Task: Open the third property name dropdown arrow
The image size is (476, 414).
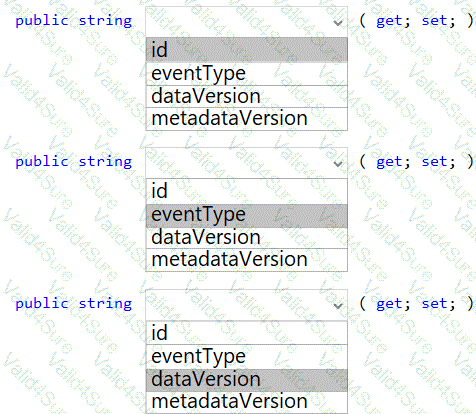Action: [x=338, y=305]
